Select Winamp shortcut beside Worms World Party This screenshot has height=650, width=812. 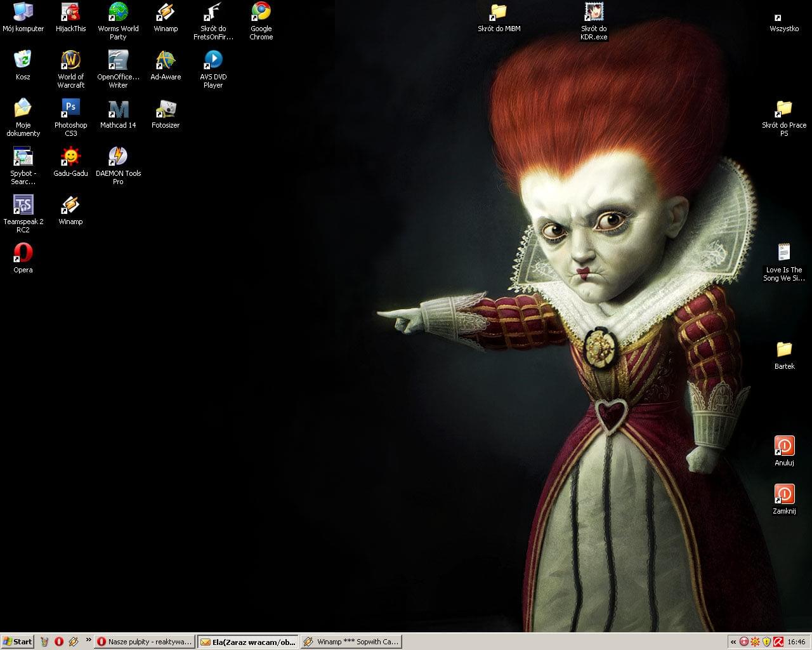click(166, 18)
